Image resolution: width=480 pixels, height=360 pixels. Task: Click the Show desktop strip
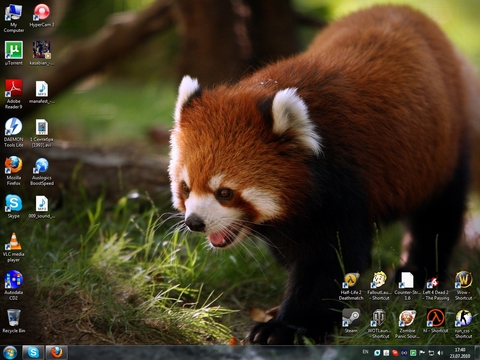click(477, 353)
